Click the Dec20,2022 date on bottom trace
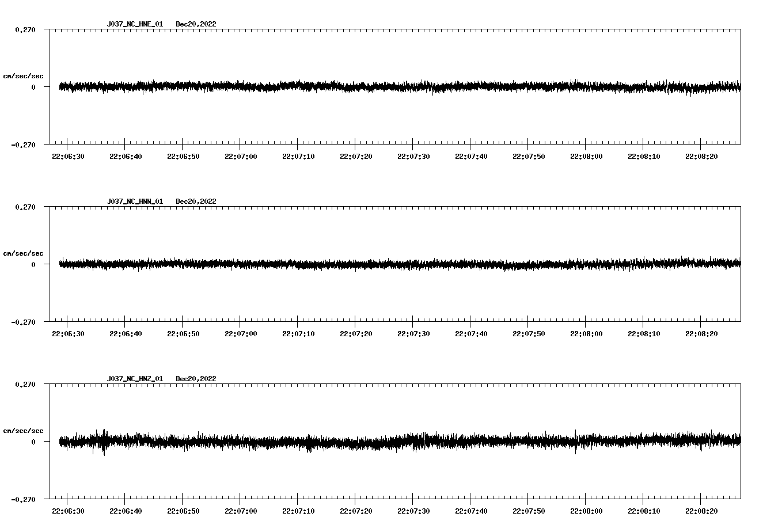This screenshot has height=532, width=782. [x=196, y=378]
